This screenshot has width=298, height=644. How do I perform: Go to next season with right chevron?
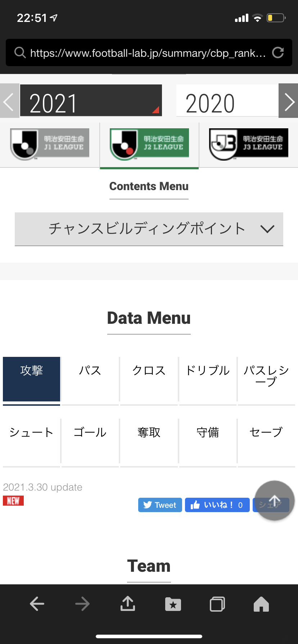pos(289,101)
